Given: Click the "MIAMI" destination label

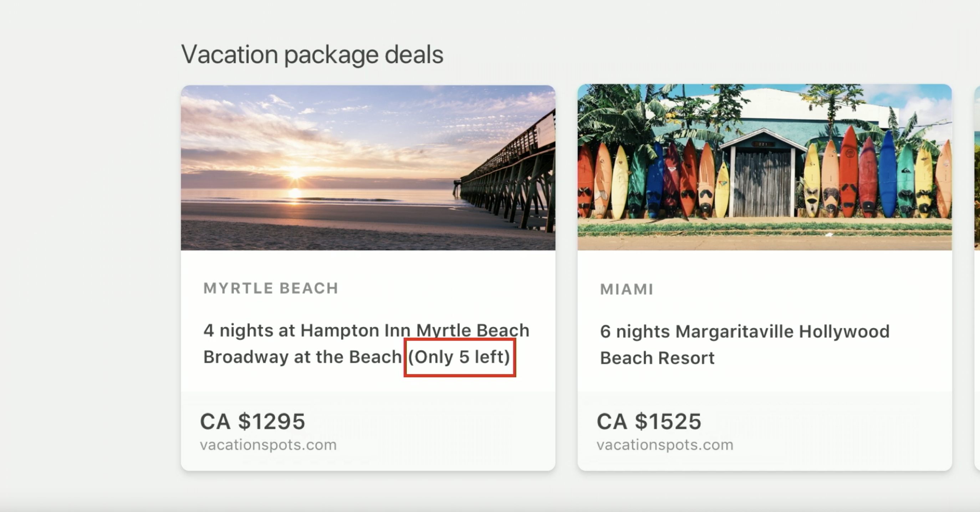Looking at the screenshot, I should (x=627, y=290).
